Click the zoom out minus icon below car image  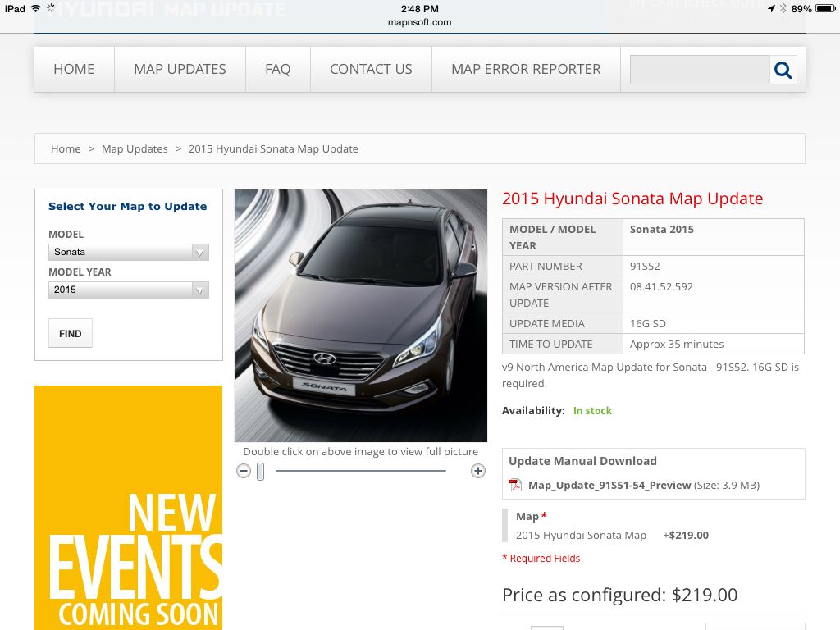(244, 471)
